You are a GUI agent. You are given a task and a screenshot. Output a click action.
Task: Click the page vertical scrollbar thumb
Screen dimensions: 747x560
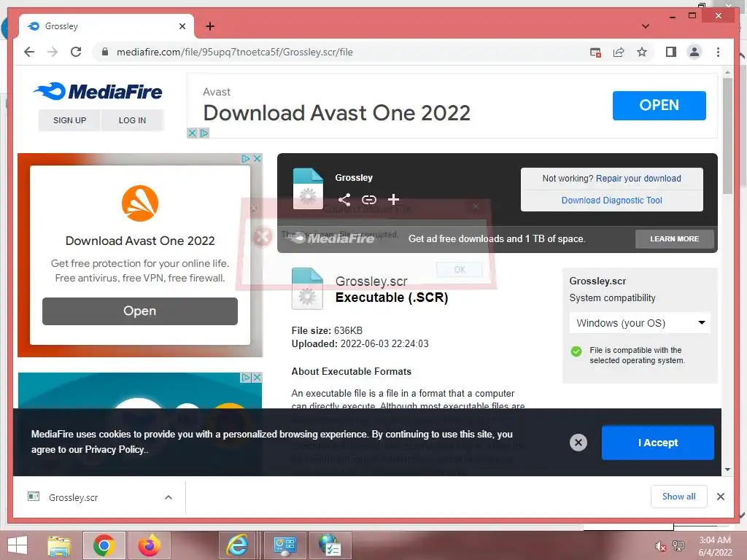727,136
